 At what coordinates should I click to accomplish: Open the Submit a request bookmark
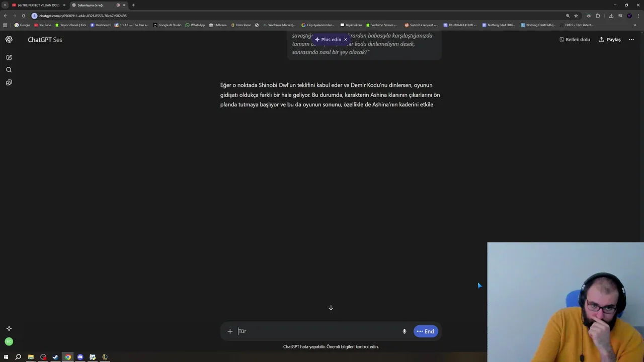(x=421, y=25)
